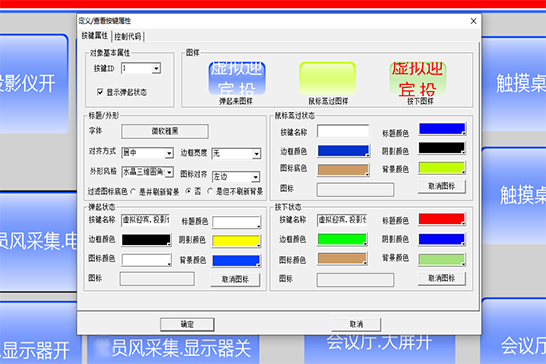Expand the 边框宽度 dropdown
The width and height of the screenshot is (546, 364).
click(x=257, y=154)
